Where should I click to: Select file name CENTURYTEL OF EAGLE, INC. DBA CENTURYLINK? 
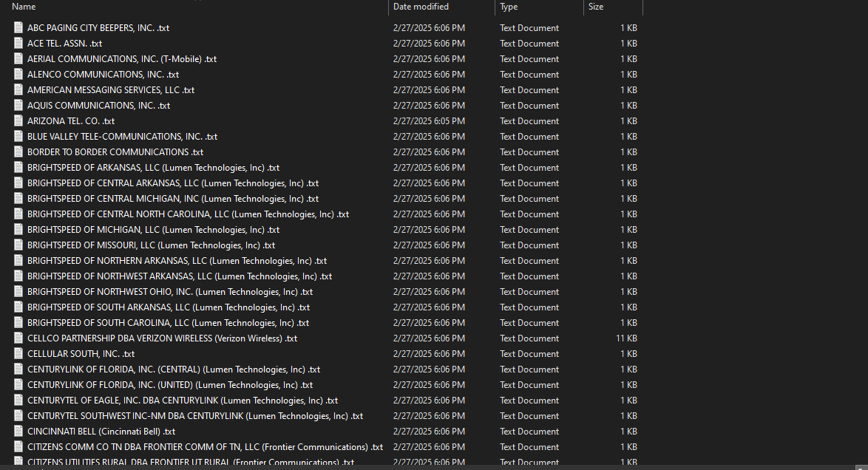[183, 400]
